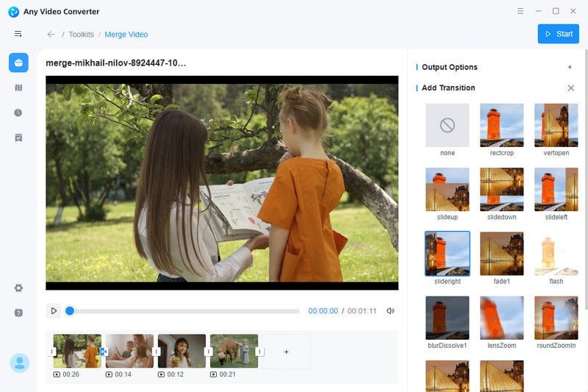Select the 00:21 clip thumbnail
Image resolution: width=588 pixels, height=392 pixels.
click(x=234, y=351)
